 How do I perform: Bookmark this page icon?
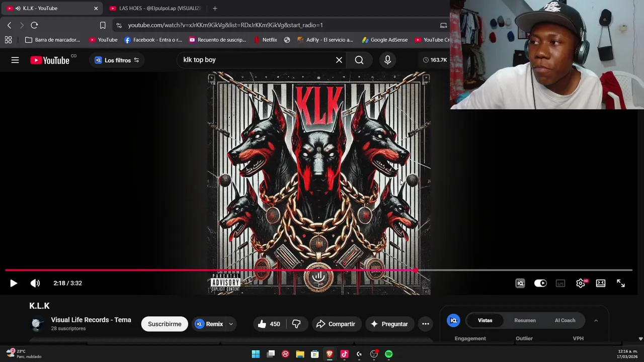pos(103,25)
